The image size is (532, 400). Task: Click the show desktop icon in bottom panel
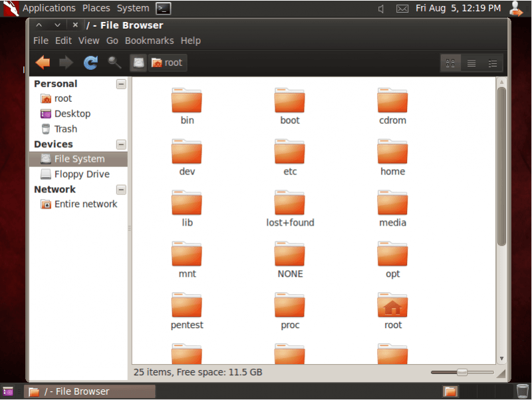click(8, 391)
